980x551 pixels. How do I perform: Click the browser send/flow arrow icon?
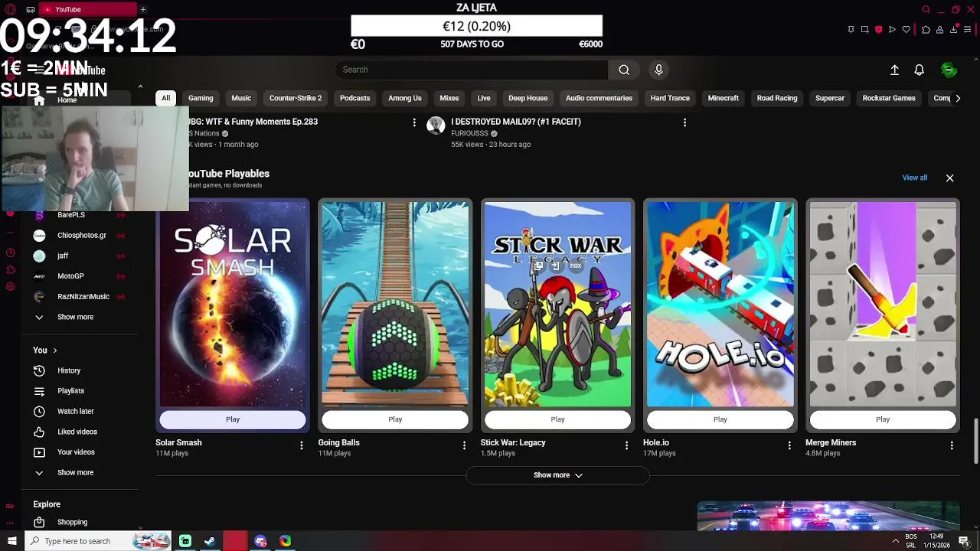coord(892,30)
